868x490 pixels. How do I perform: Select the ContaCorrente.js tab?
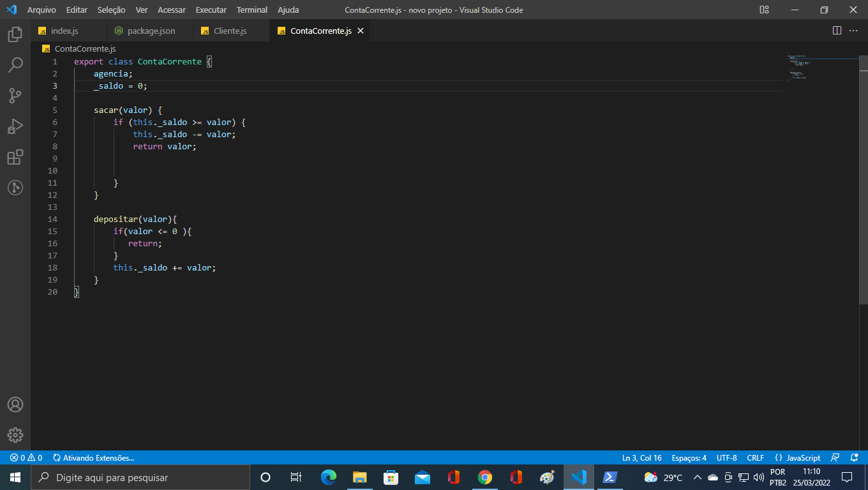[x=320, y=31]
